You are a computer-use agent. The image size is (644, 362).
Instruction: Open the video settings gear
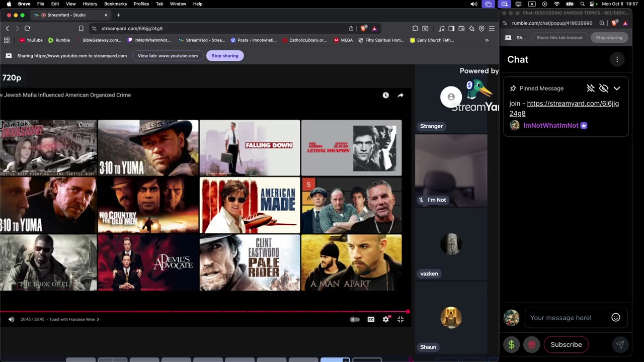pos(386,319)
